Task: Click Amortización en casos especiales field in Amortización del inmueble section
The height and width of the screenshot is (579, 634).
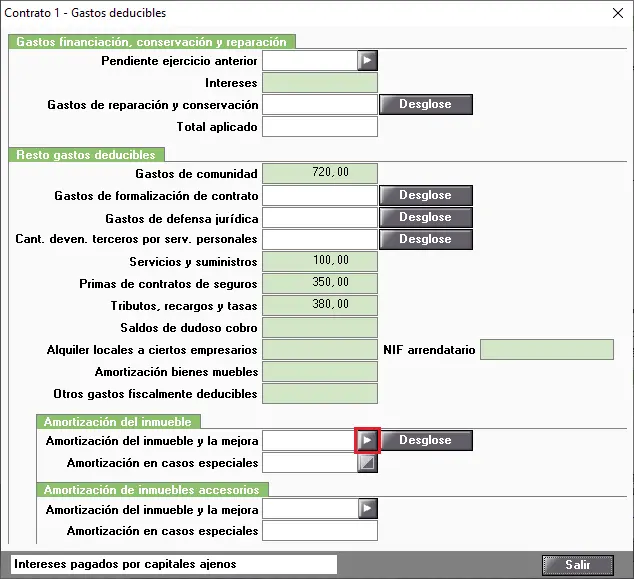Action: point(310,463)
